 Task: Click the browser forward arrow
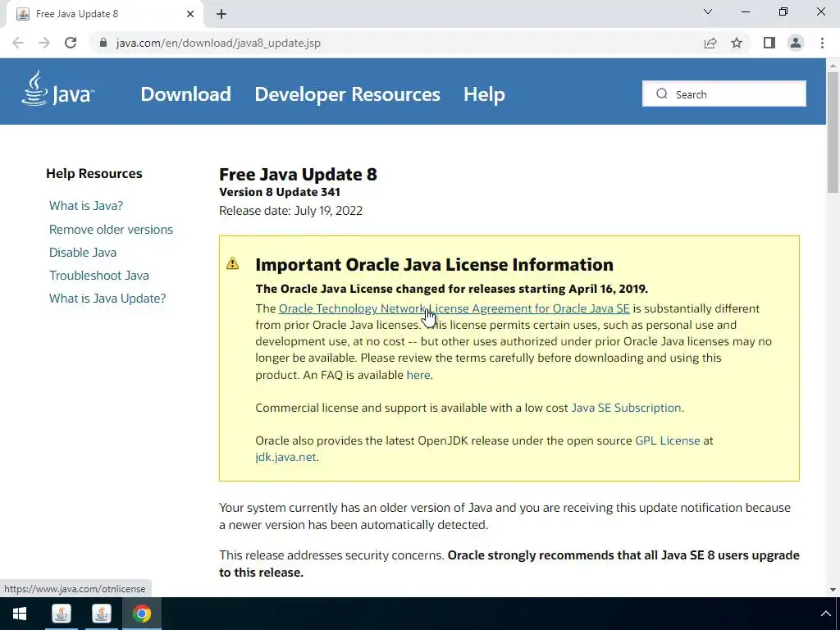[x=44, y=43]
